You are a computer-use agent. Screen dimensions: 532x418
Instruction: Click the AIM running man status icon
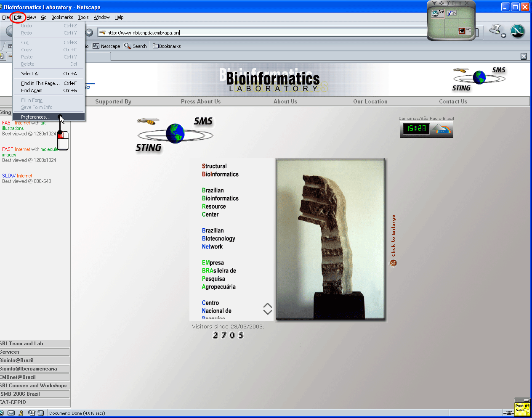(x=21, y=413)
